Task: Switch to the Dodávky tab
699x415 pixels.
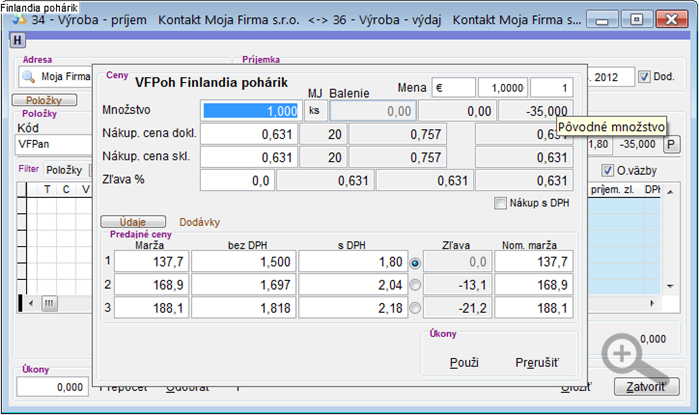Action: [199, 222]
